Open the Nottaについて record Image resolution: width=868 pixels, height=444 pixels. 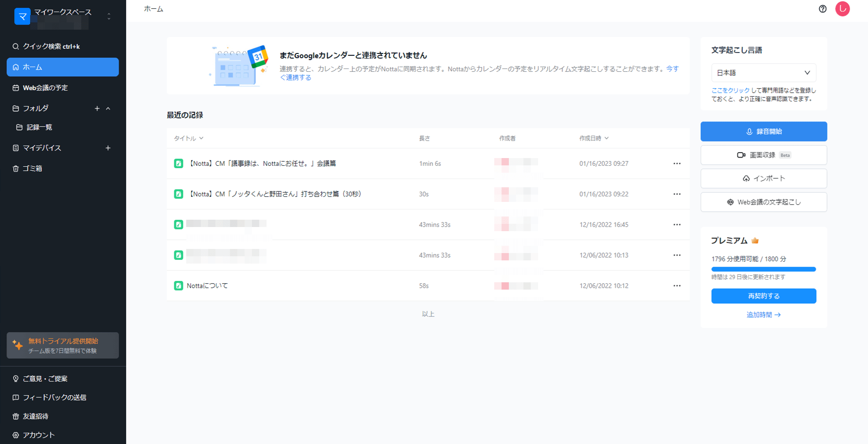pyautogui.click(x=207, y=286)
